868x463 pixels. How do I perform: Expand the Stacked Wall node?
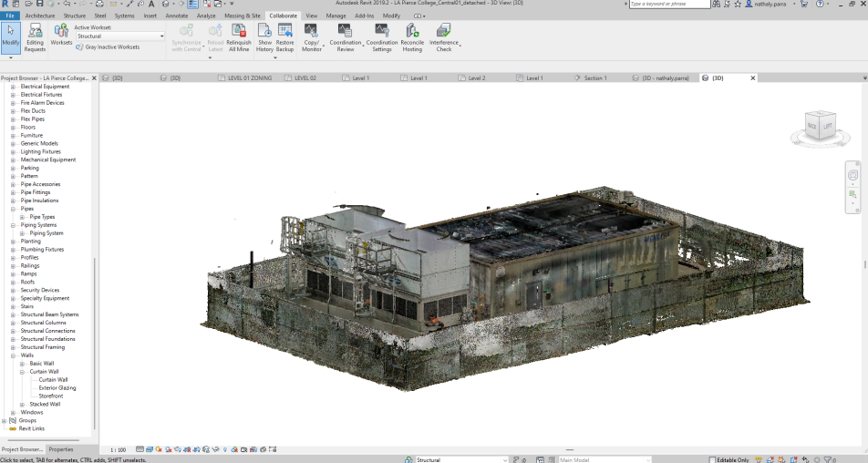pyautogui.click(x=22, y=404)
